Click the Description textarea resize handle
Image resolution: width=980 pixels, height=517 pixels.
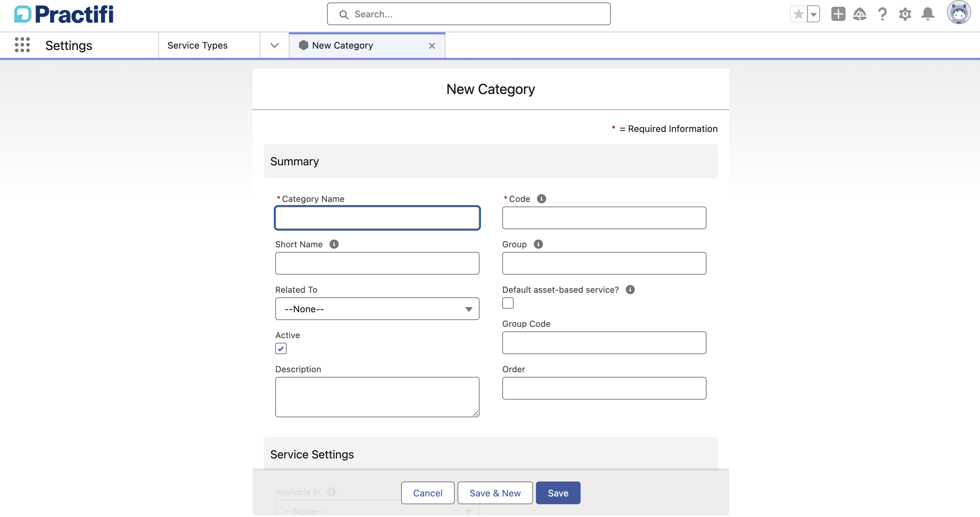pos(476,413)
